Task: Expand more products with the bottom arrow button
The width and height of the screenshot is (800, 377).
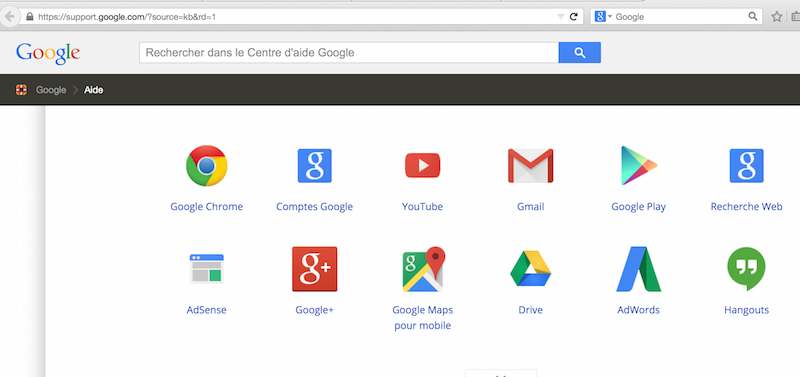Action: (501, 373)
